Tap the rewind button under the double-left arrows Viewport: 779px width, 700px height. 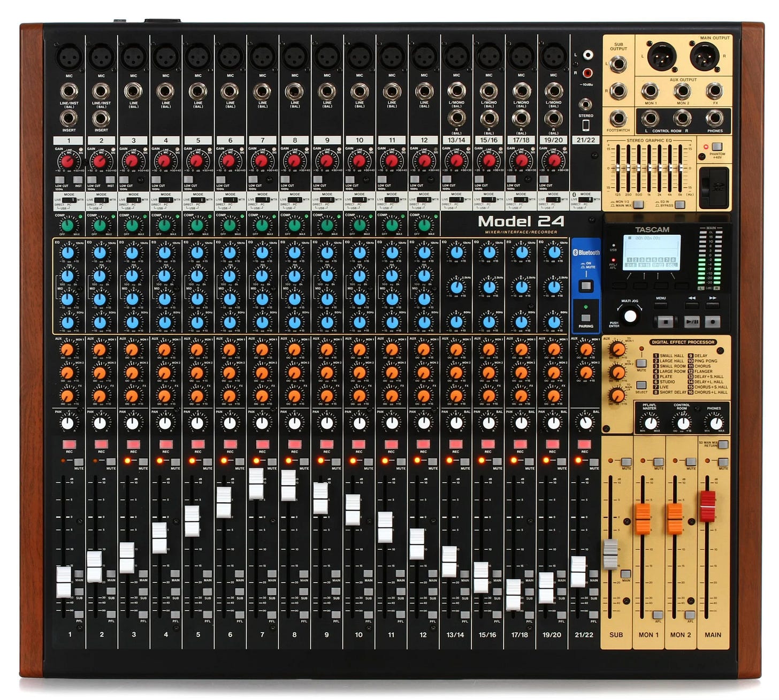[692, 305]
